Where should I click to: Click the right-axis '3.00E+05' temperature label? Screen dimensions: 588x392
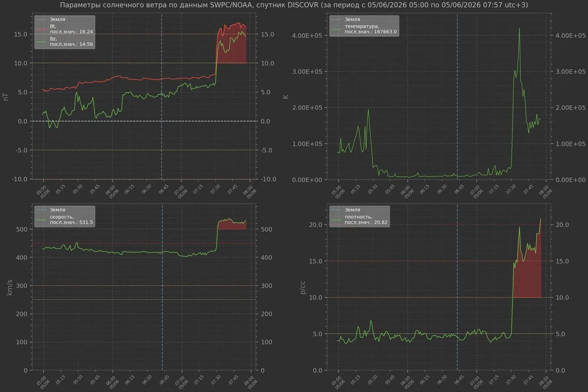point(570,71)
